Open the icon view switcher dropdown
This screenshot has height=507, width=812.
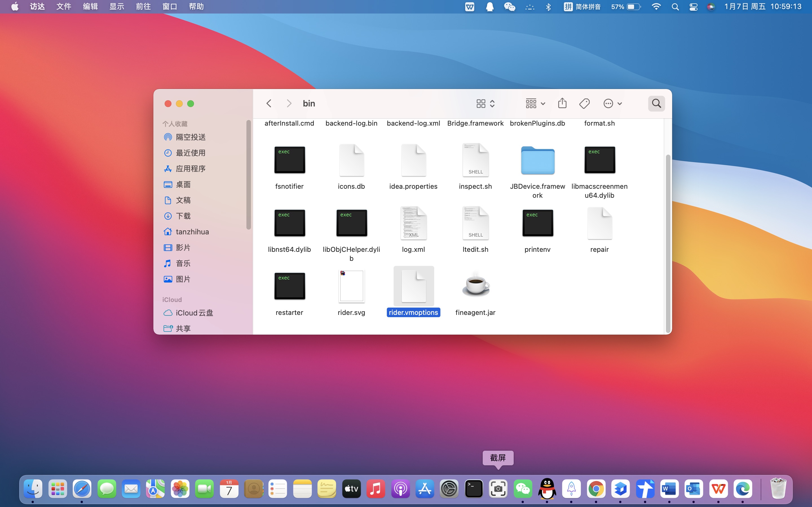[485, 103]
